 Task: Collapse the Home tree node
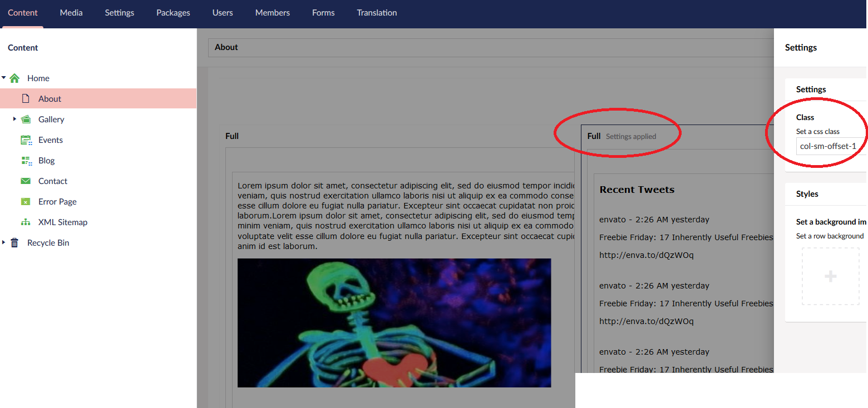click(4, 78)
